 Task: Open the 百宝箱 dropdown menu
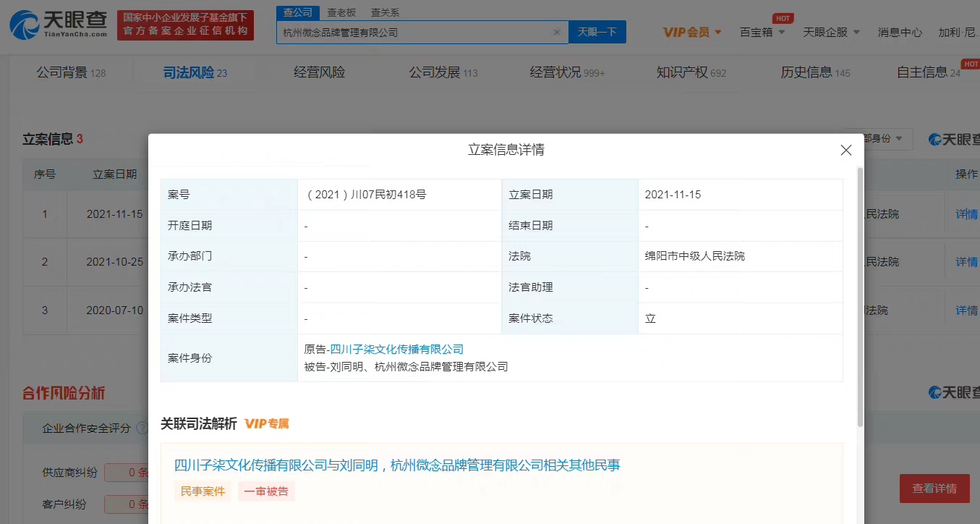[x=762, y=32]
